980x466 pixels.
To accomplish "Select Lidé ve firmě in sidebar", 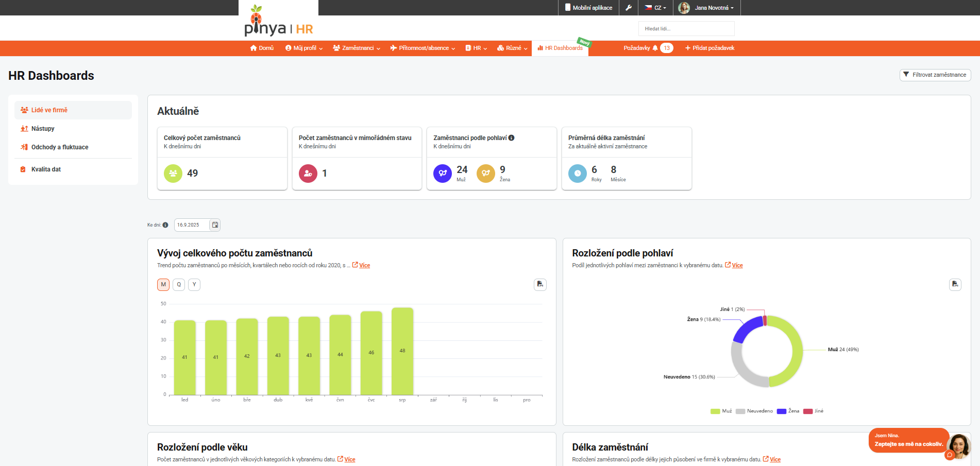I will click(x=73, y=110).
